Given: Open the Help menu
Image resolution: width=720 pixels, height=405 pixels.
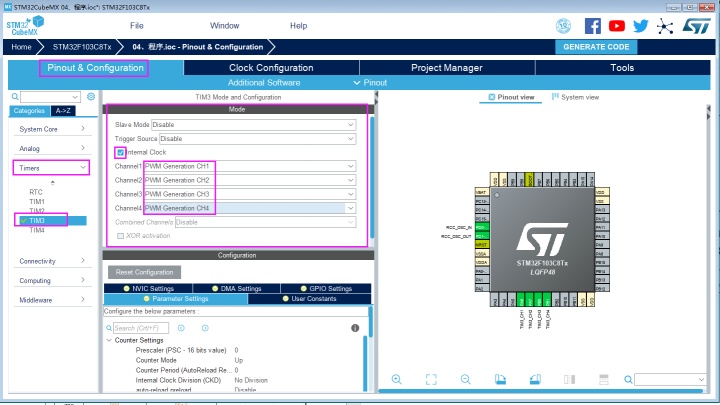Looking at the screenshot, I should point(298,26).
